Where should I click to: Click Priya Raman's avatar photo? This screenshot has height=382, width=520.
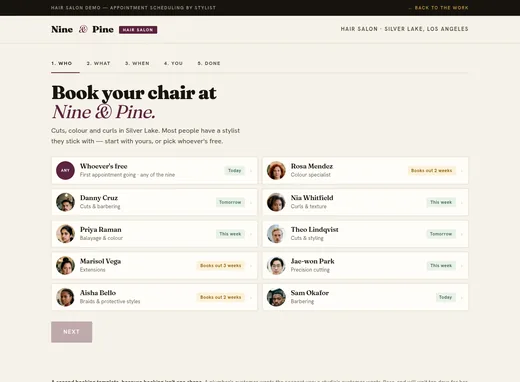[x=65, y=234]
